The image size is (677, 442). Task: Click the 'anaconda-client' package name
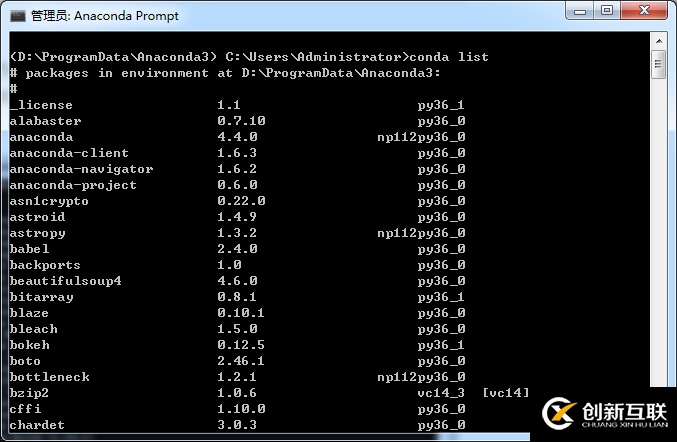point(69,153)
